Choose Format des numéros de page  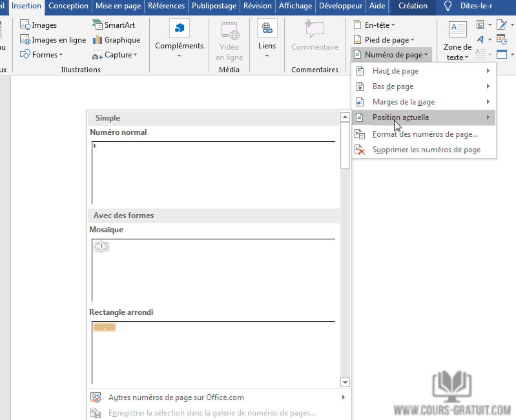tap(424, 134)
